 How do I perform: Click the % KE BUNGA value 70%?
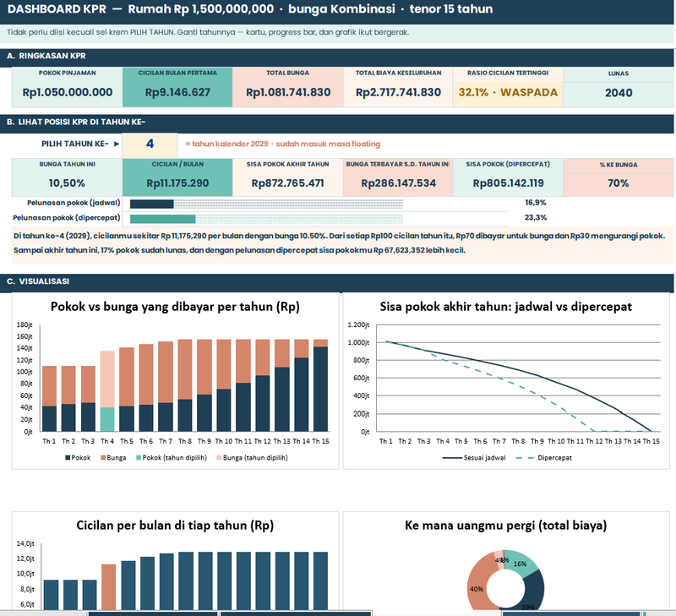coord(619,183)
